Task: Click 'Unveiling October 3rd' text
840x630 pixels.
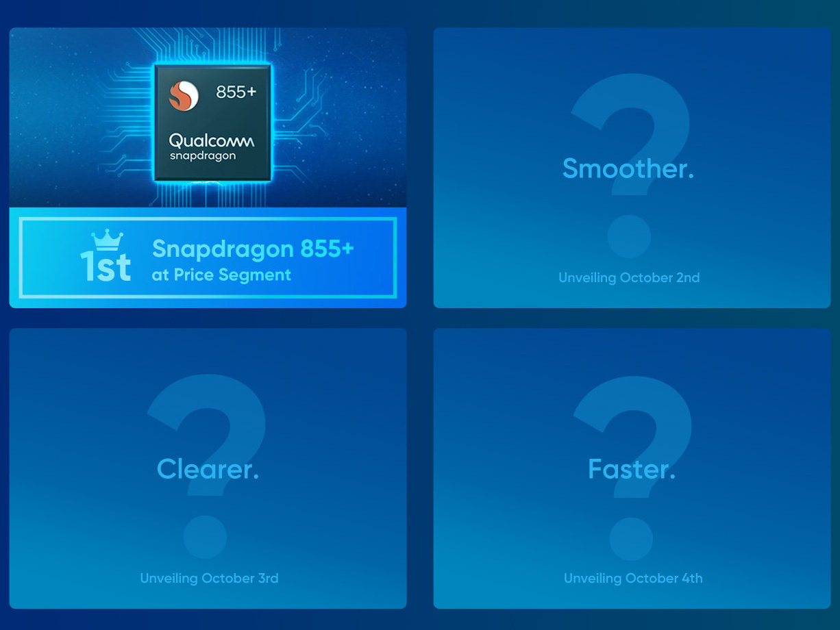Action: (x=209, y=578)
